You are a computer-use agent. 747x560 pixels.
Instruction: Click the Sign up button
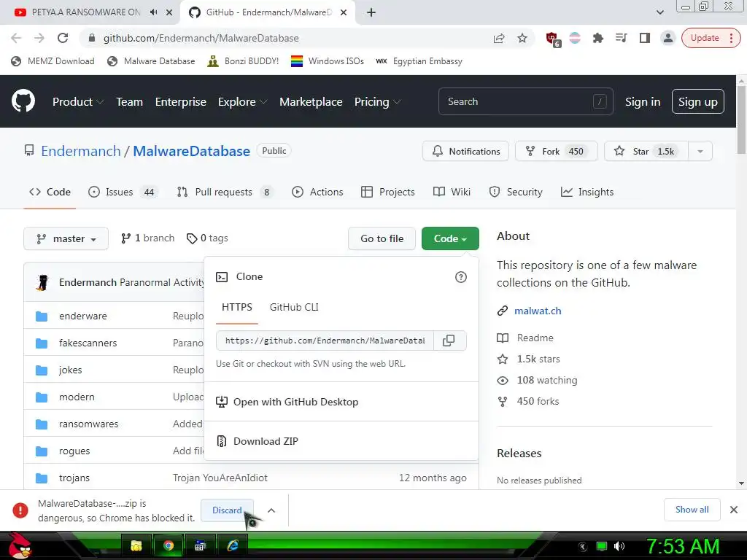(x=697, y=101)
